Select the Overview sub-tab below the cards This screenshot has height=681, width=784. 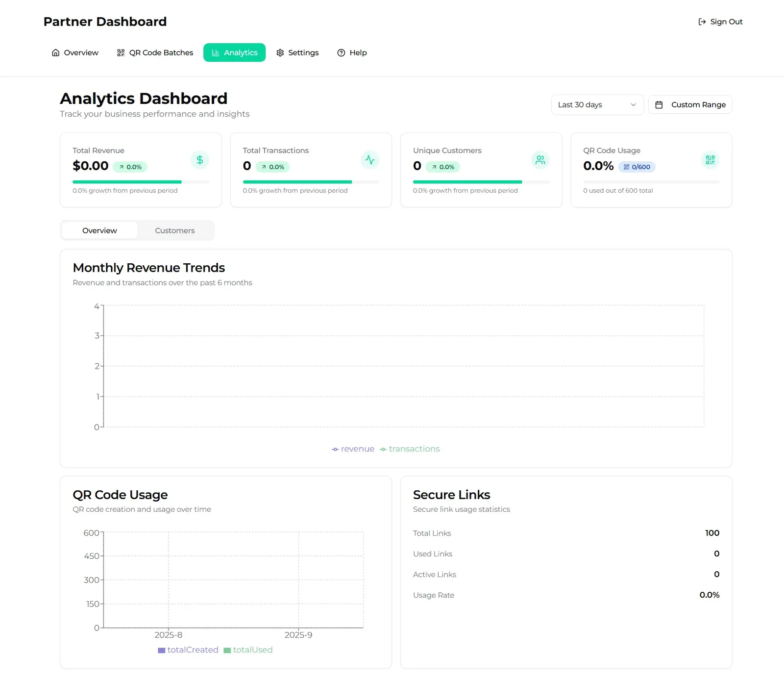[99, 230]
